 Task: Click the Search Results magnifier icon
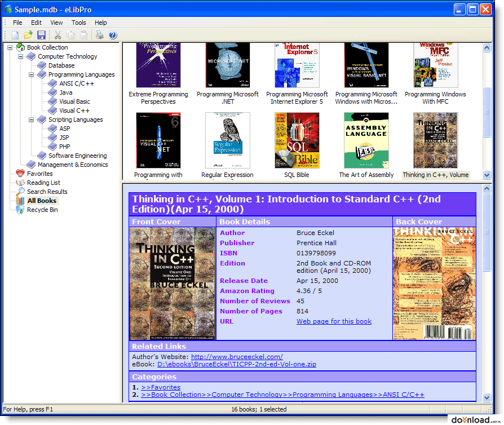click(x=20, y=192)
